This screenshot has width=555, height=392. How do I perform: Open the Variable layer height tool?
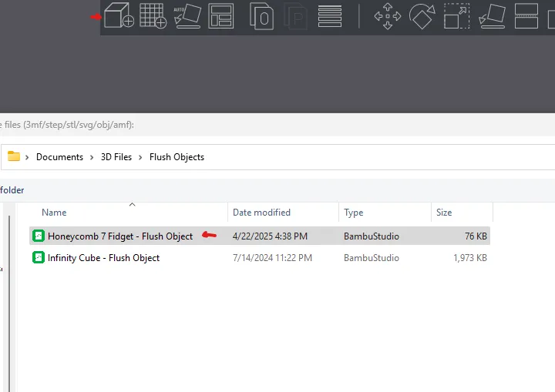pos(330,16)
